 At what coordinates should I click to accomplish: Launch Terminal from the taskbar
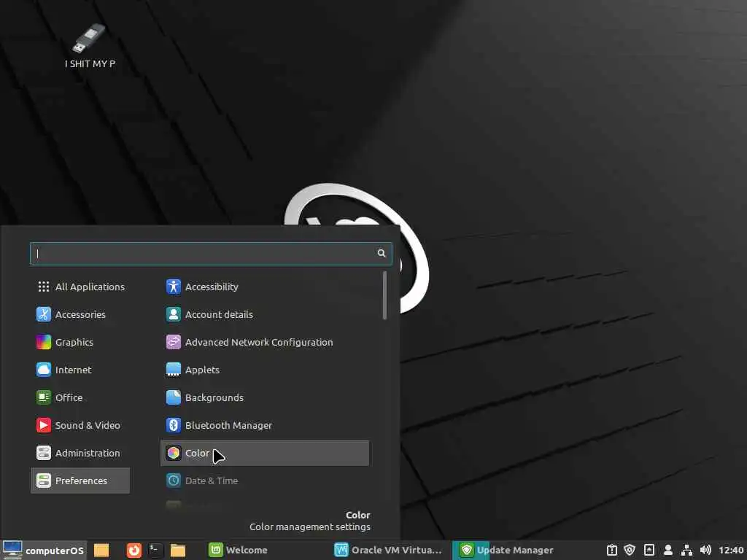point(156,550)
